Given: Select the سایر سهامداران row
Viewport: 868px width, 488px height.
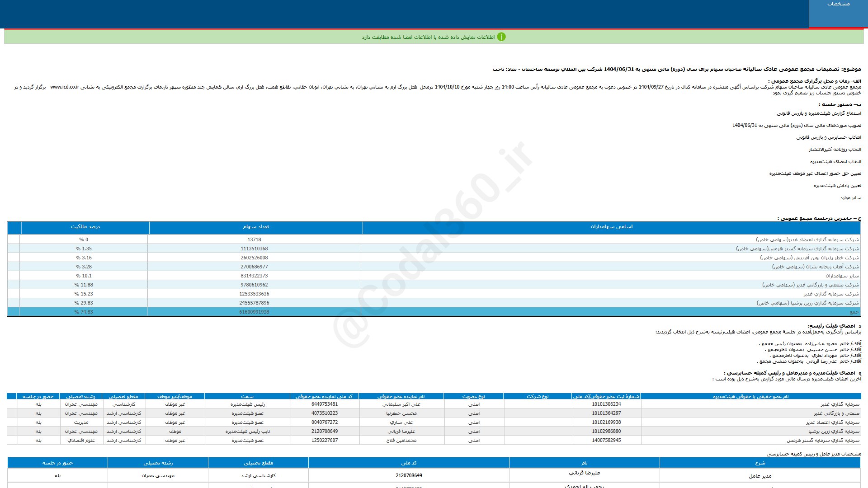Looking at the screenshot, I should [x=842, y=276].
